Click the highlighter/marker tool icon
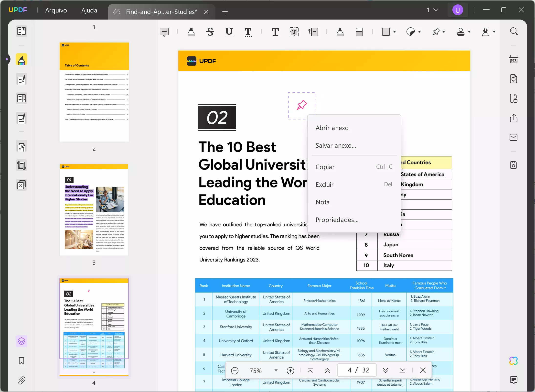 click(190, 32)
